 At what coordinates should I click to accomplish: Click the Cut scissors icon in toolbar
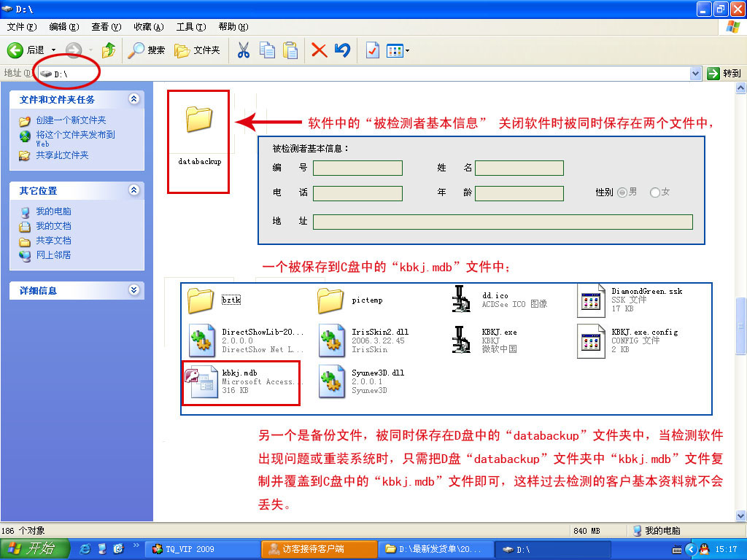[244, 50]
